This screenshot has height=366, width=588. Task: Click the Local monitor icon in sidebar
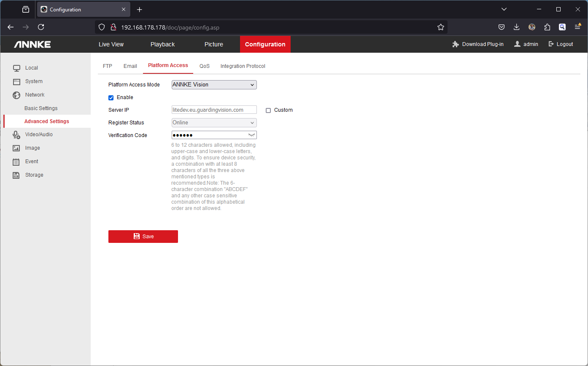coord(16,68)
